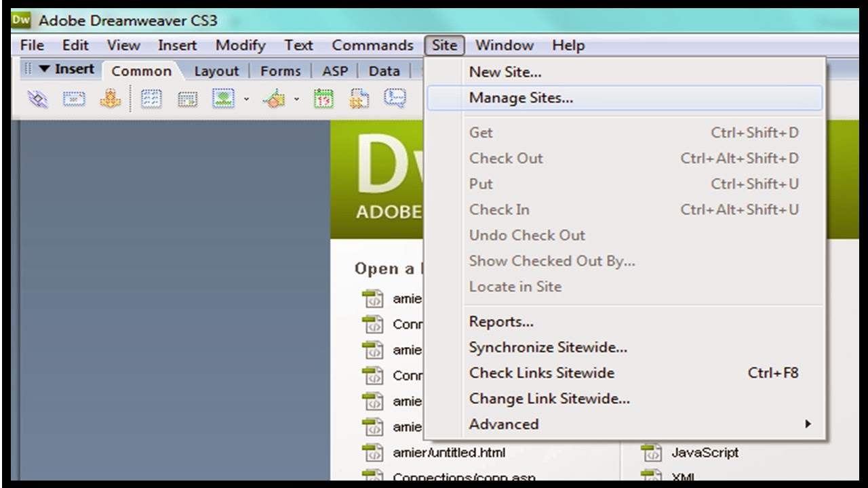The width and height of the screenshot is (868, 488).
Task: Open the File menu
Action: click(x=32, y=45)
